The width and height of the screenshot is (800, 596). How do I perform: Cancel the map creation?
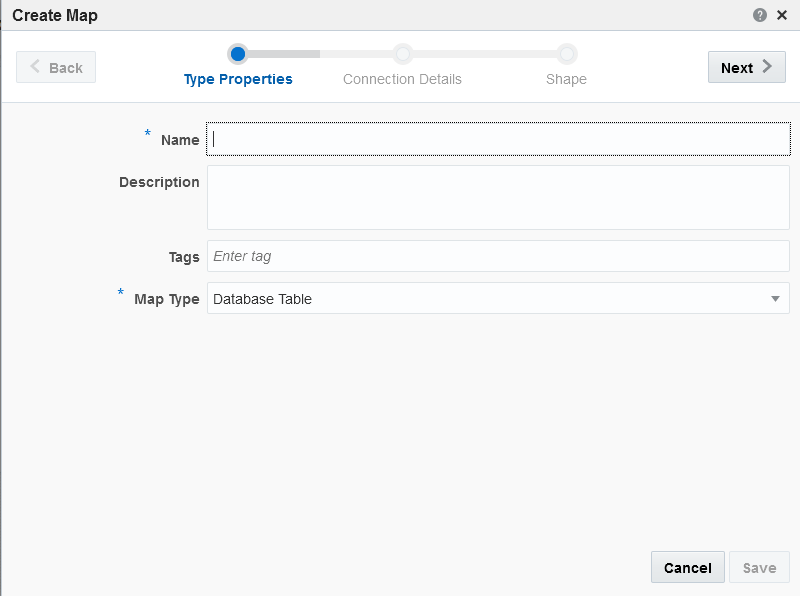(687, 568)
